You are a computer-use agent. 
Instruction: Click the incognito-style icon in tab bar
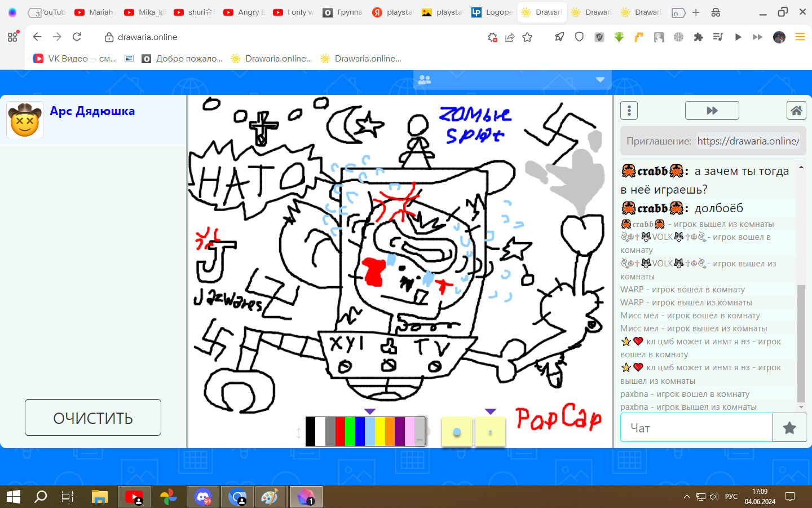pos(716,12)
